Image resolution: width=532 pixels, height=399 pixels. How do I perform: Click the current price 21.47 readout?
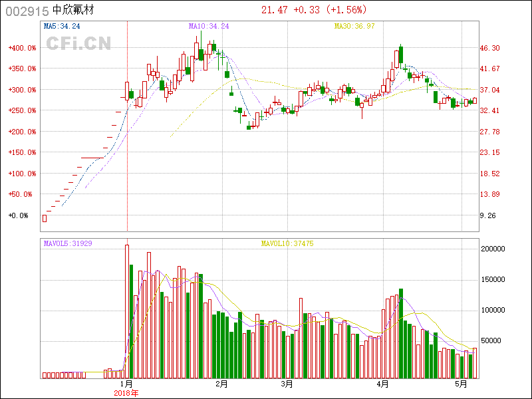point(275,10)
